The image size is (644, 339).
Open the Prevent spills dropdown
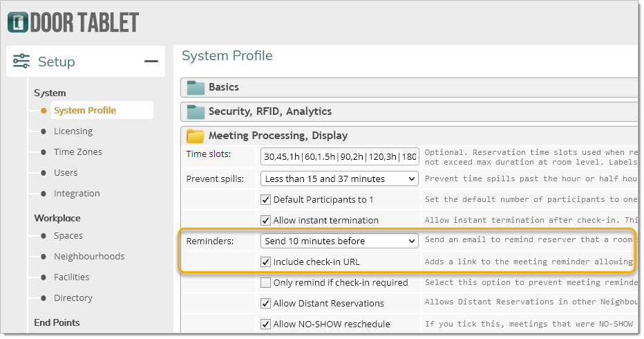click(x=339, y=179)
